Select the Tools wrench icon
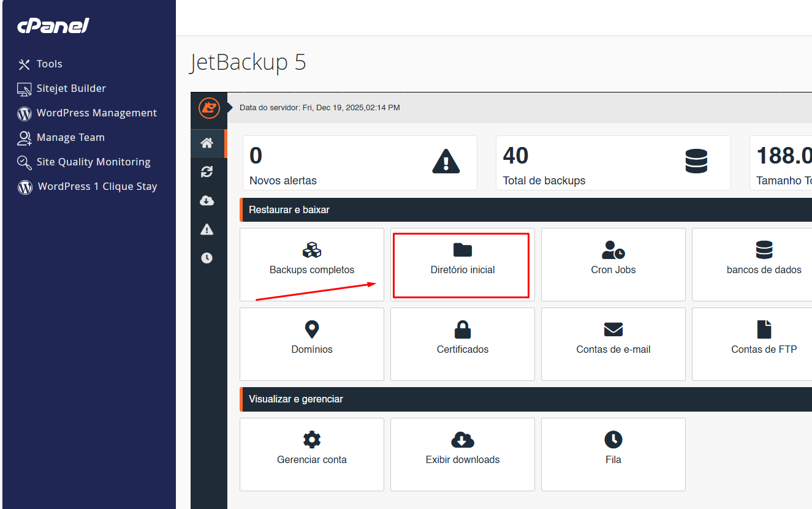Image resolution: width=812 pixels, height=509 pixels. click(23, 64)
